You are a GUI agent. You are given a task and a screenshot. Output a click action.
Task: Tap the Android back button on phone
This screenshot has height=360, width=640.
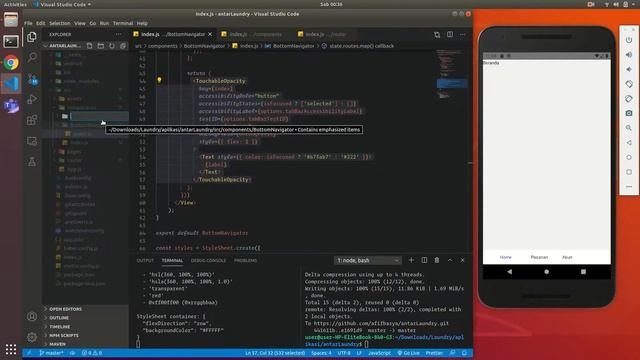point(509,271)
